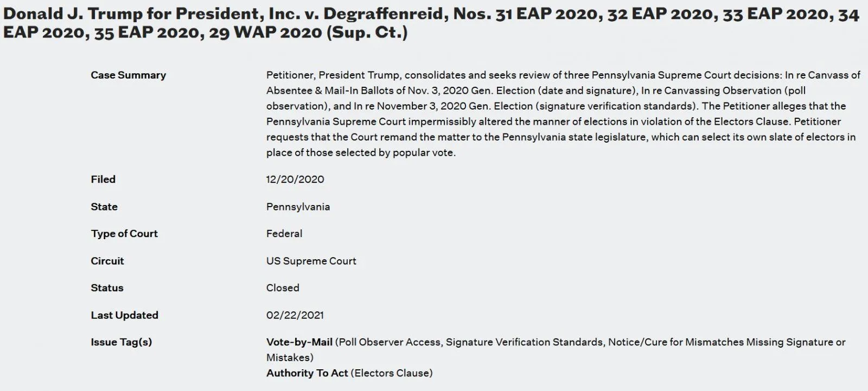Select the last updated date 02/22/2021

pyautogui.click(x=295, y=315)
